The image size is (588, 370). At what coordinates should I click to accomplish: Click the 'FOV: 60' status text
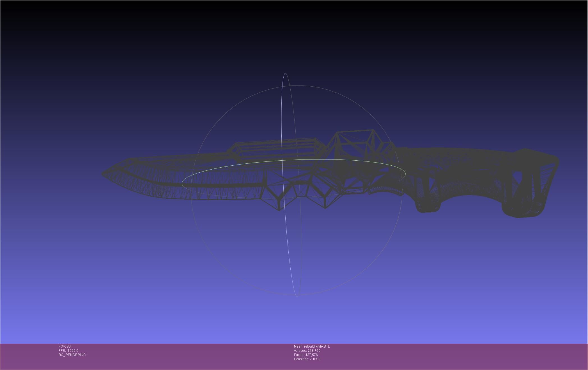[x=65, y=346]
